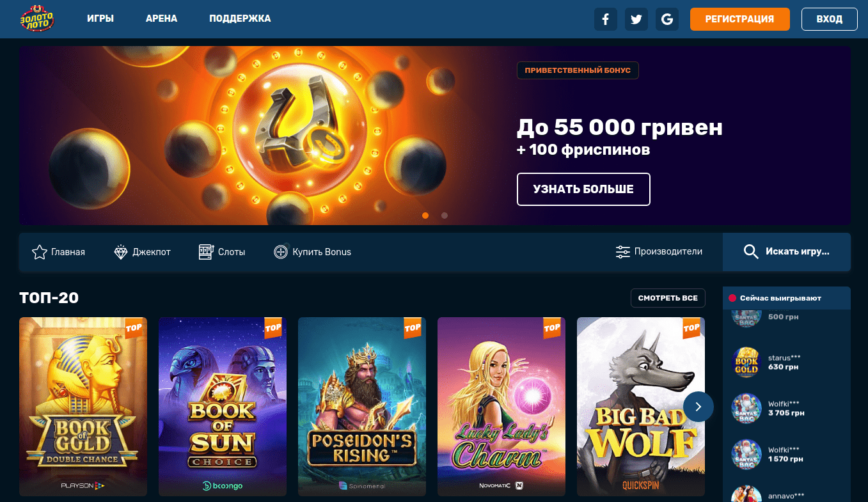This screenshot has width=868, height=502.
Task: Open the Twitter social icon
Action: click(636, 19)
